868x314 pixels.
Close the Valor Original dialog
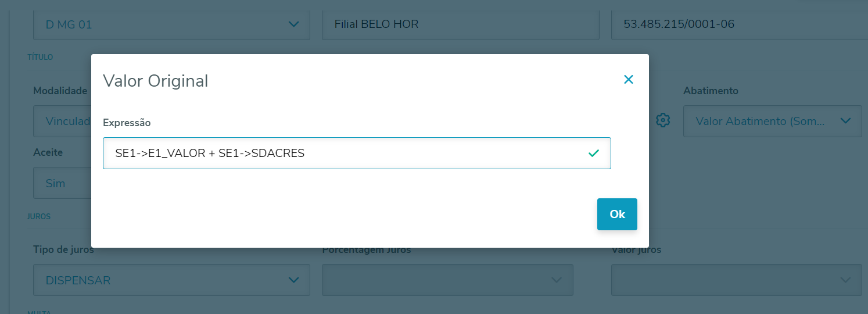click(628, 80)
